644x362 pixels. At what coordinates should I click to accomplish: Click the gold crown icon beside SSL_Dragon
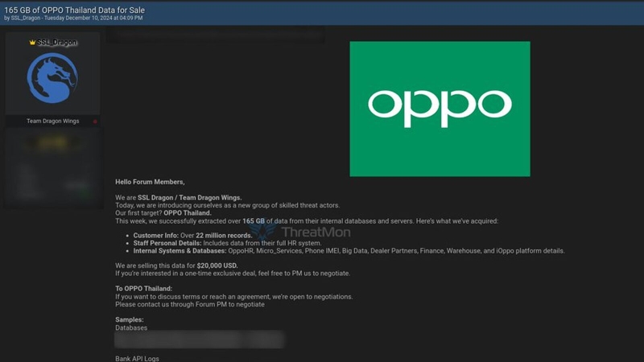pos(32,43)
